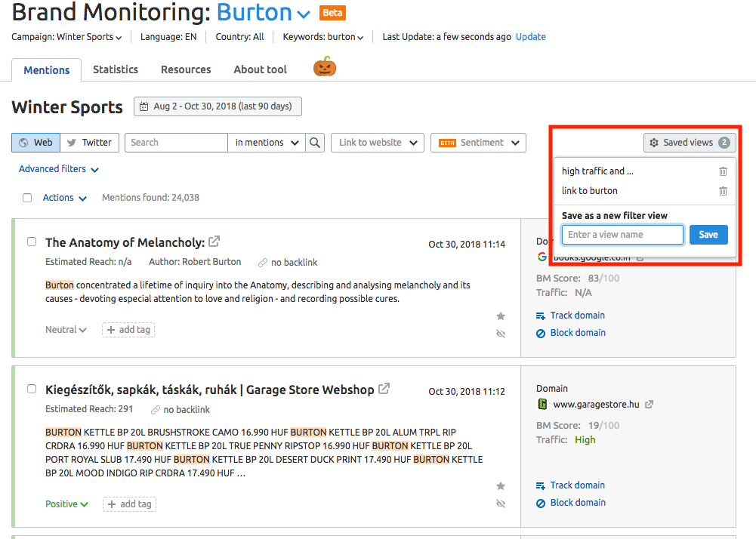Open www.garagestore.hu domain external link icon
The width and height of the screenshot is (756, 539).
tap(649, 405)
